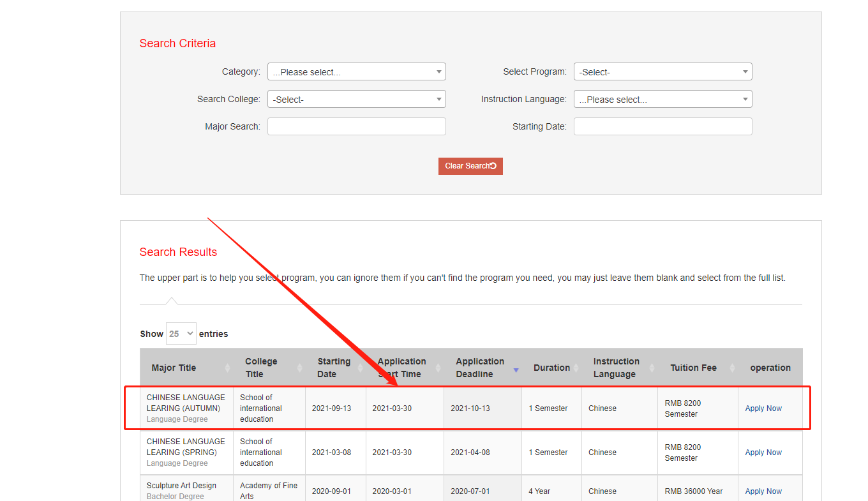
Task: Open the Category dropdown
Action: 356,72
